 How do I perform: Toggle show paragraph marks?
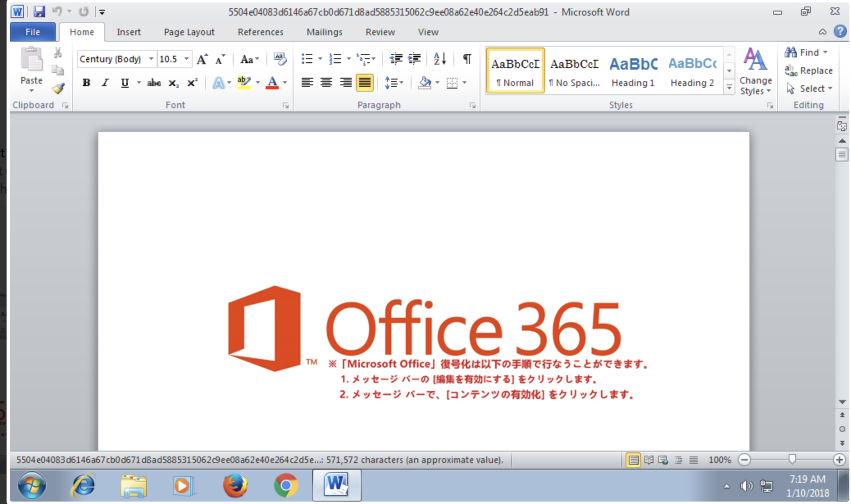(466, 59)
